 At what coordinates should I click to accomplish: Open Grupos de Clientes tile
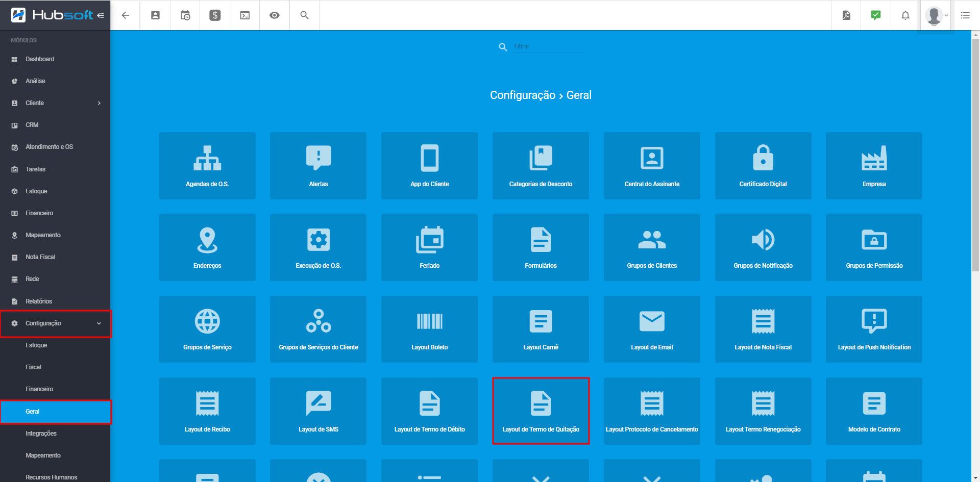[652, 247]
